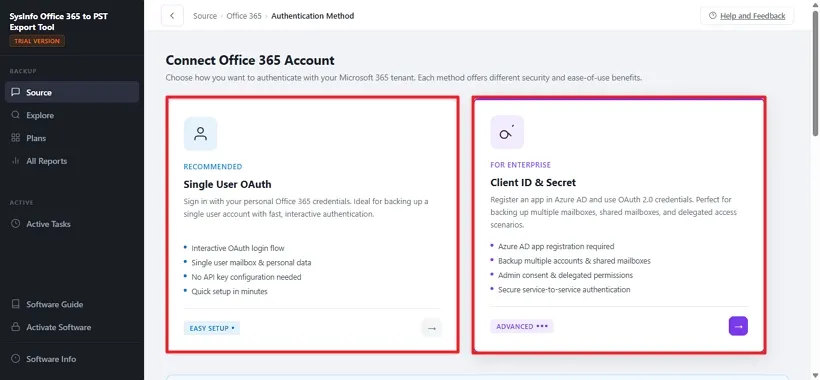Image resolution: width=820 pixels, height=380 pixels.
Task: Open the Source sidebar item
Action: tap(72, 93)
